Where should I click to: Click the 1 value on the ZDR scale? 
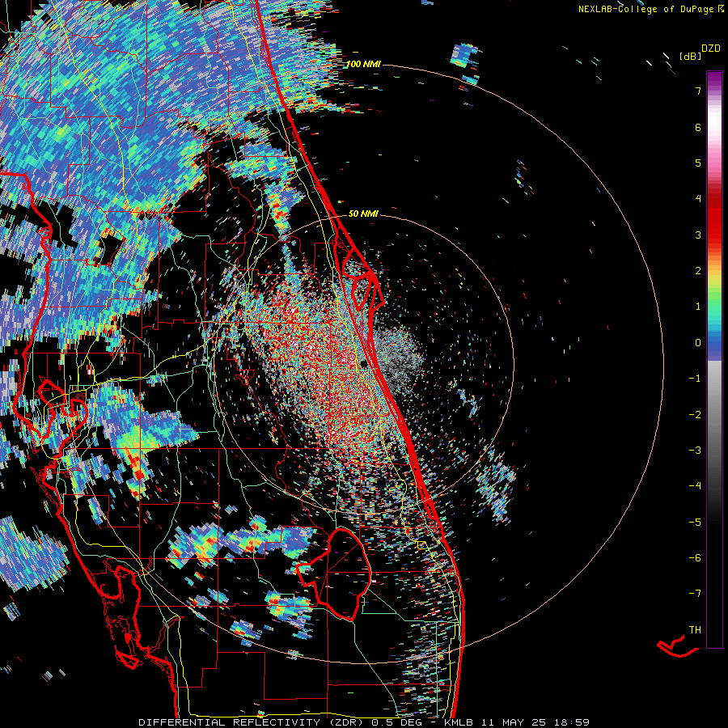click(698, 307)
